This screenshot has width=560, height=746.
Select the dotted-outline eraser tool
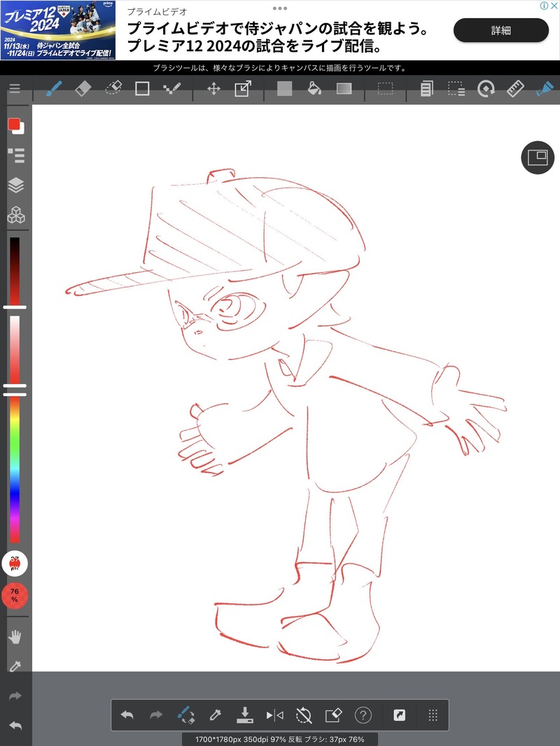113,88
